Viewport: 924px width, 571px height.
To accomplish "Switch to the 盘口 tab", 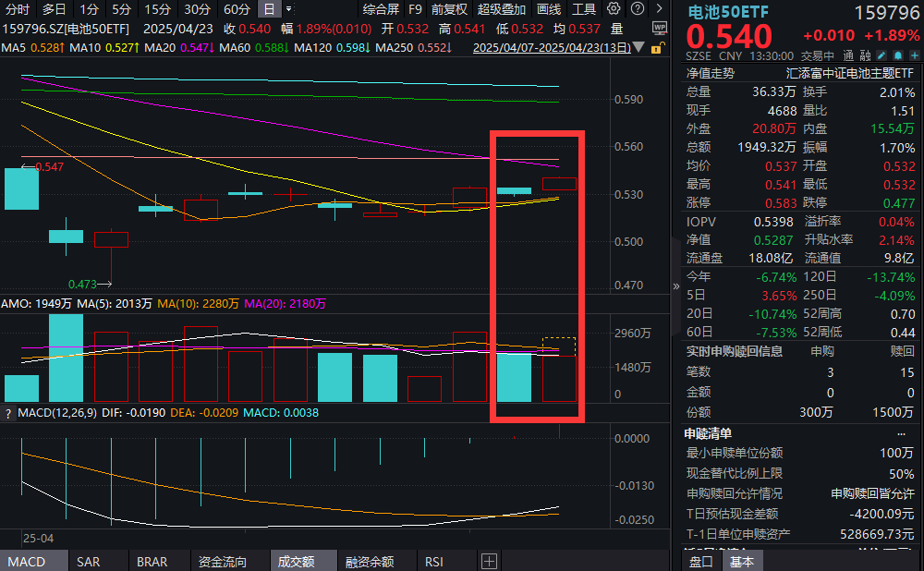I will [700, 562].
